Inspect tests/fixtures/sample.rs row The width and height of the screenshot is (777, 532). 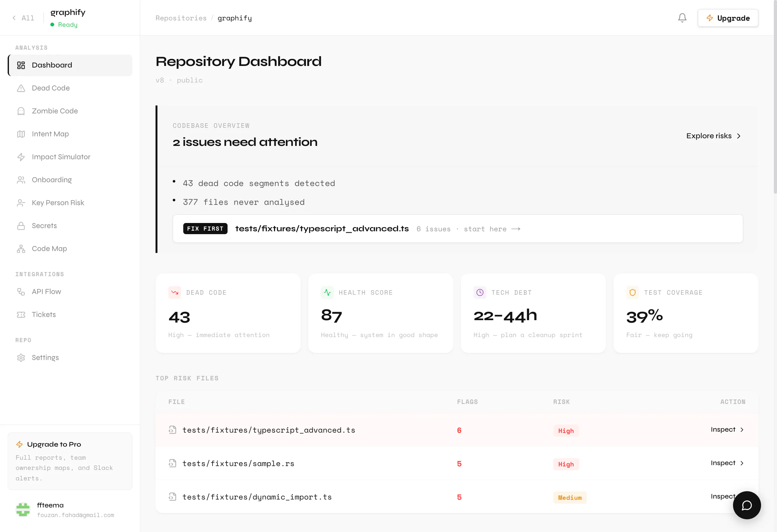(x=727, y=463)
